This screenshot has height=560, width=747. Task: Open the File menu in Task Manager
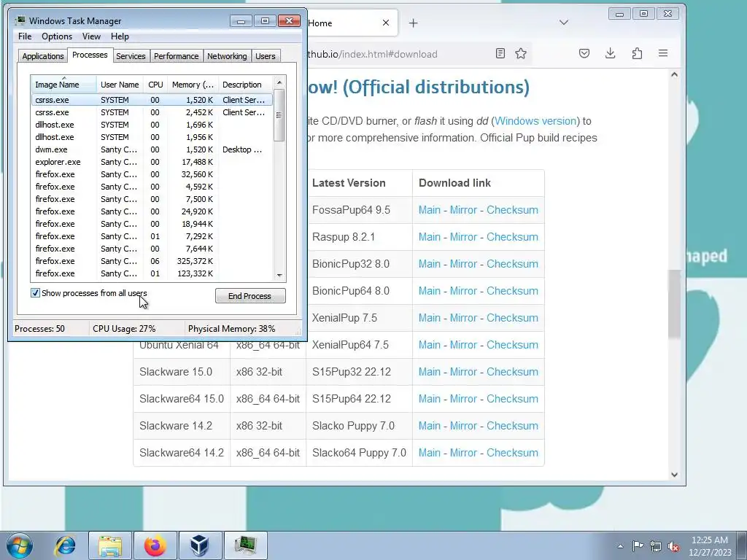[x=25, y=36]
